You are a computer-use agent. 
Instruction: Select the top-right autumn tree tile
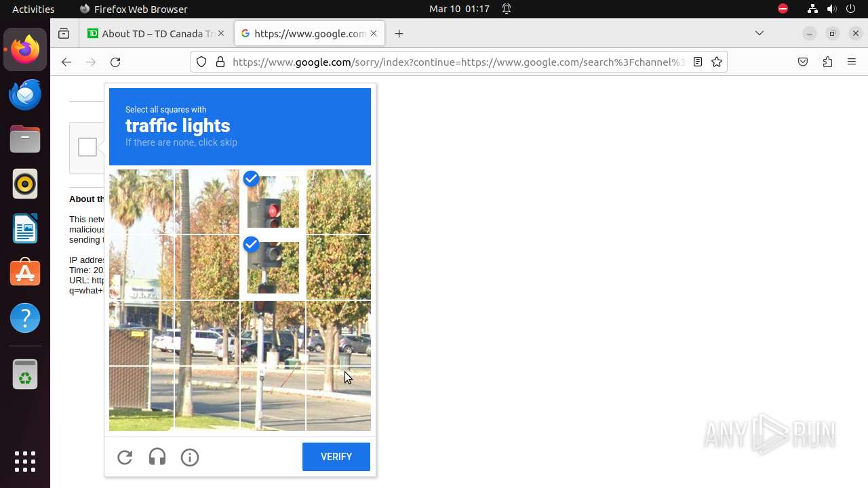(x=338, y=202)
